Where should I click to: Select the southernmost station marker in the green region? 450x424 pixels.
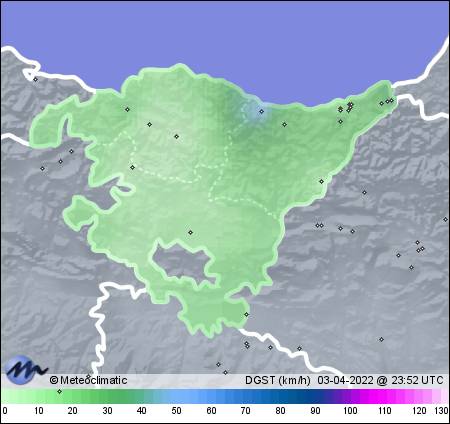(246, 314)
